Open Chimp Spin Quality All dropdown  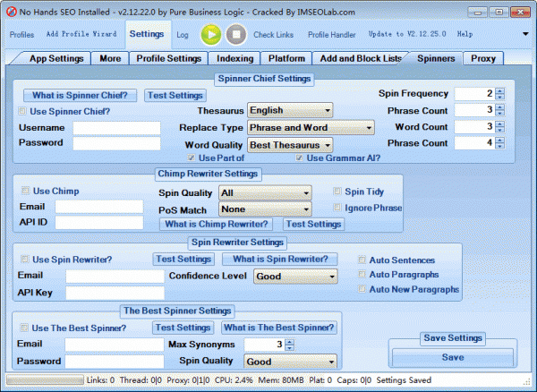tap(265, 193)
